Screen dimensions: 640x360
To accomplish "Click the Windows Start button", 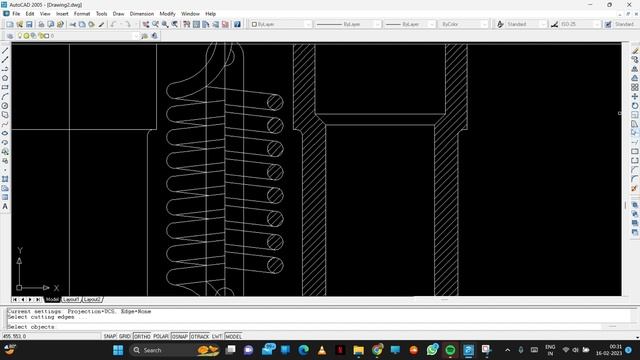I will coord(118,350).
